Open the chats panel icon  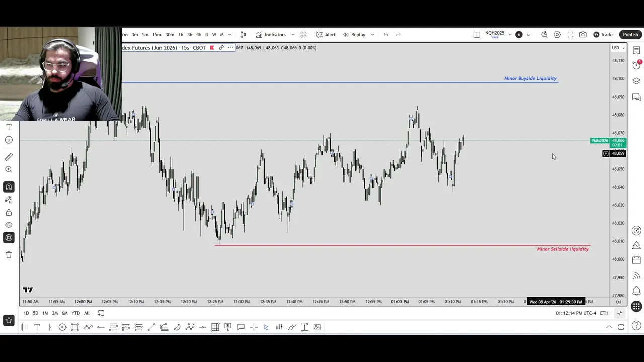636,97
